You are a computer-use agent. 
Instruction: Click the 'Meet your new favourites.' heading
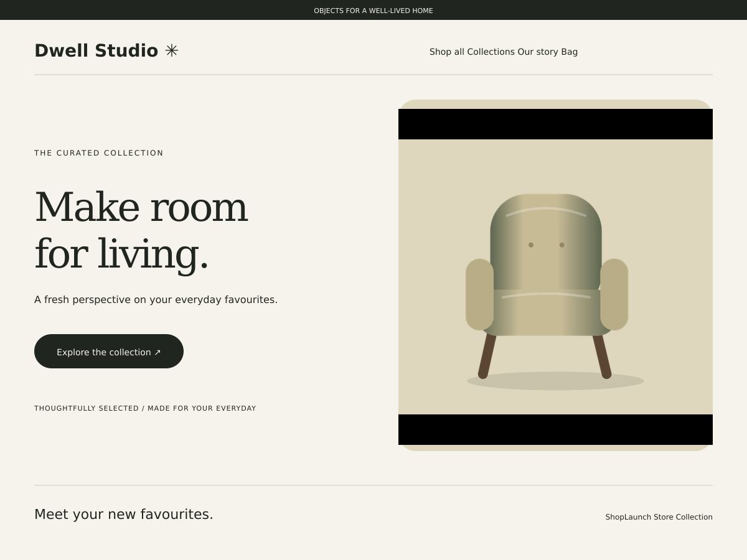[x=124, y=515]
